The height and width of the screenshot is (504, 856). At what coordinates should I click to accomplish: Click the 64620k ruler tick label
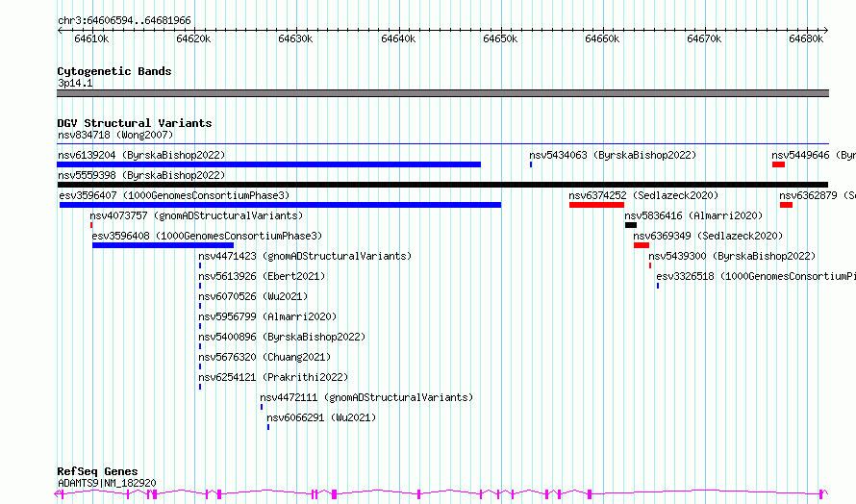pos(193,38)
